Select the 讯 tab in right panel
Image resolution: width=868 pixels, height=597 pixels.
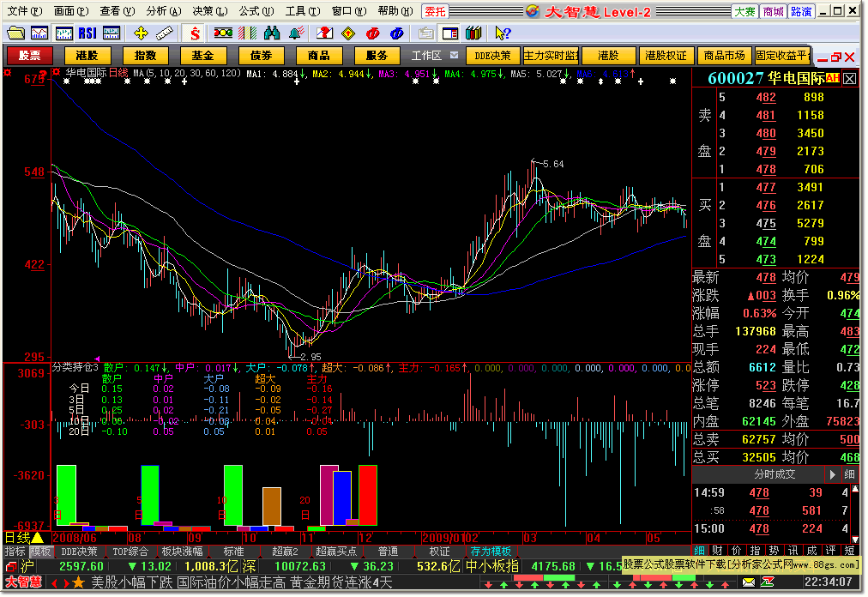coord(793,551)
